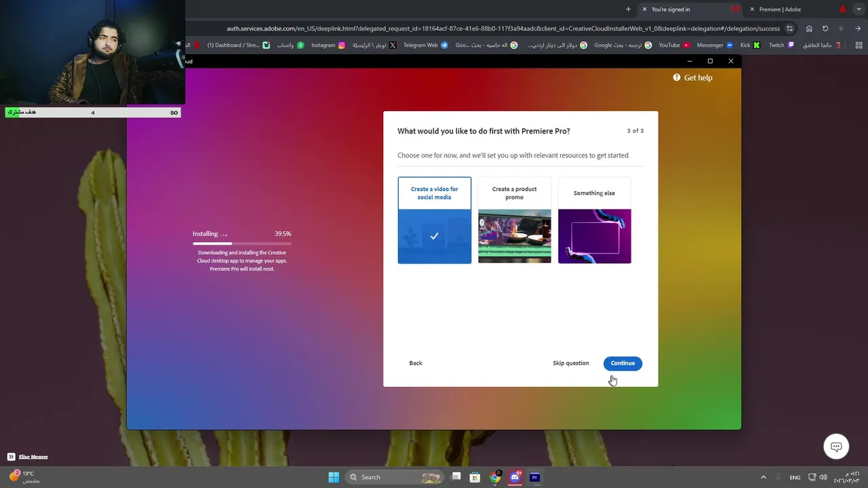Pick the 'Something else' option card

pyautogui.click(x=594, y=220)
